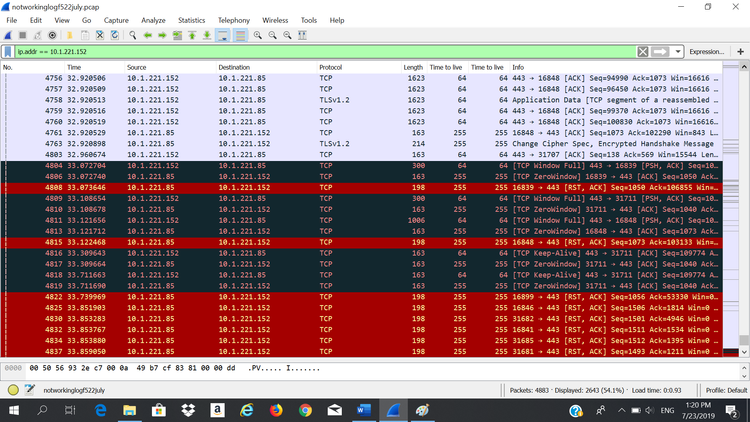Go to the last packet icon
Viewport: 750px width, 422px height.
[x=208, y=35]
